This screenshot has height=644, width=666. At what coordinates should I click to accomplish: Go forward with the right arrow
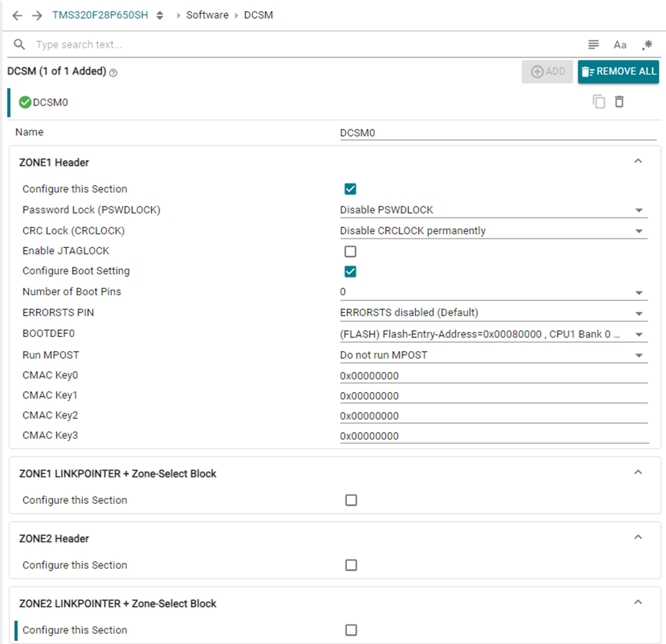pos(37,15)
